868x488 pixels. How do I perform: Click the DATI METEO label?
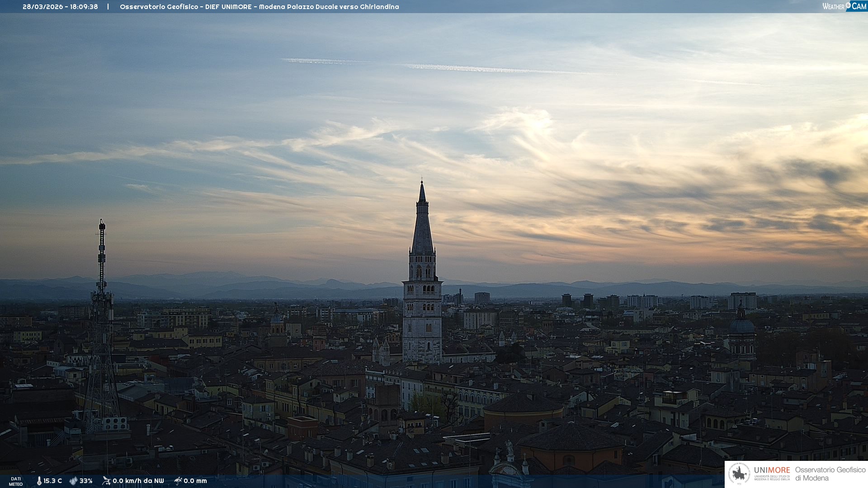(x=16, y=481)
